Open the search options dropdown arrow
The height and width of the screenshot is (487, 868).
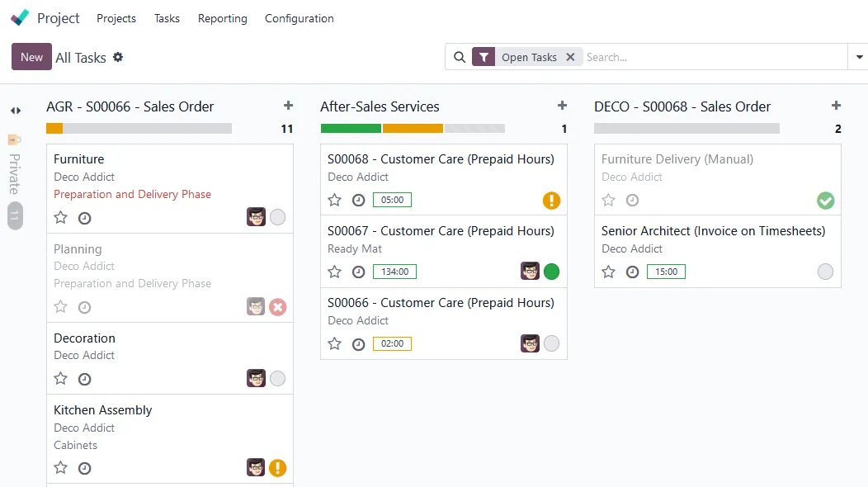859,57
